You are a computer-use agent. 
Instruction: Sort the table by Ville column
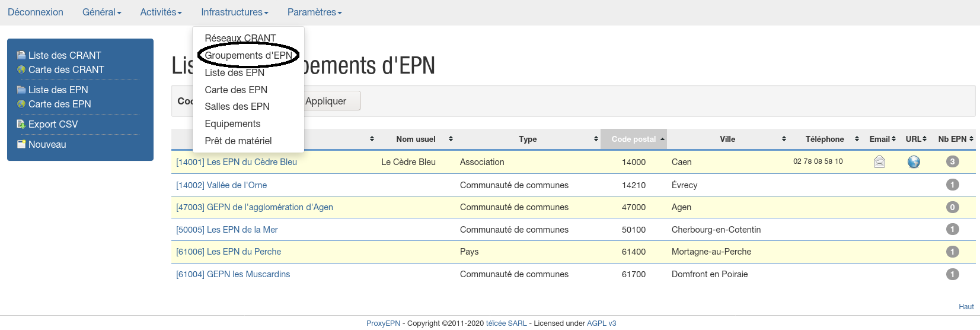(727, 139)
